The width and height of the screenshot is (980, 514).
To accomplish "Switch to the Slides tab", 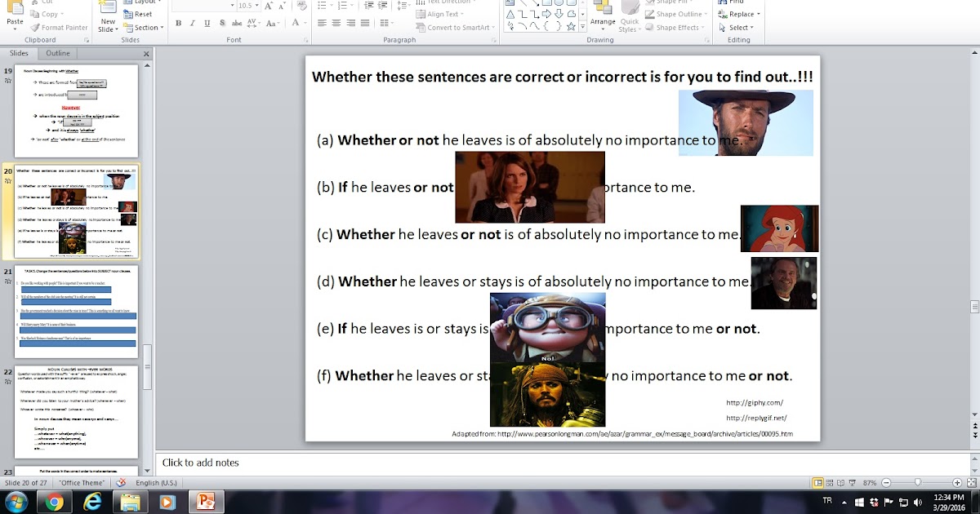I will [x=19, y=53].
